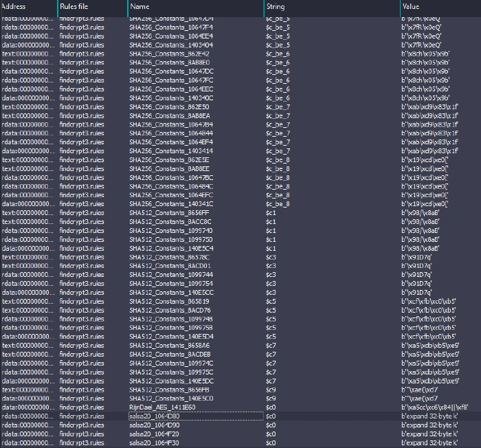The height and width of the screenshot is (448, 481).
Task: Select row SHA512_Constants_8ACD76
Action: coord(240,311)
